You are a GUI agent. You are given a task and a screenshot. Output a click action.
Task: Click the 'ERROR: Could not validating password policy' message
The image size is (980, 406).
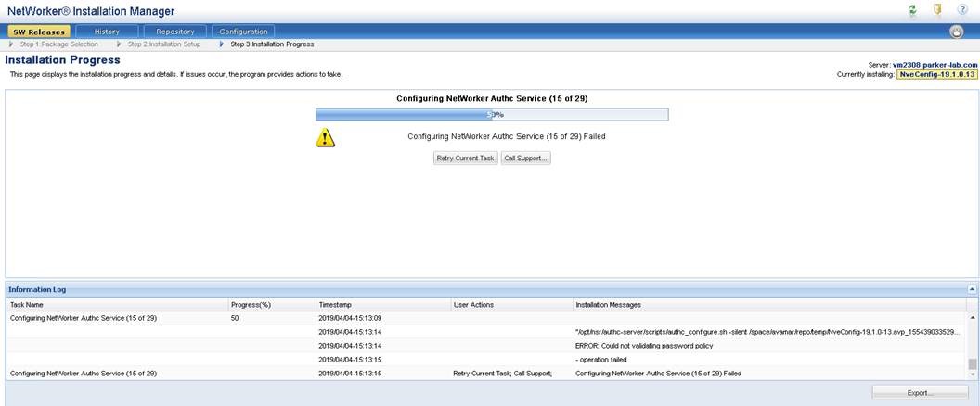(x=644, y=346)
